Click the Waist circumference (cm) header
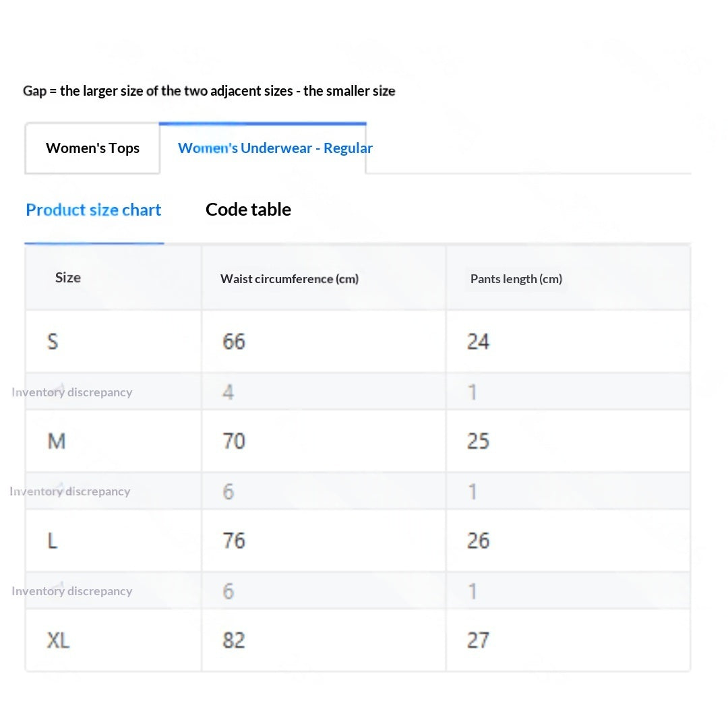The width and height of the screenshot is (728, 728). pyautogui.click(x=289, y=278)
